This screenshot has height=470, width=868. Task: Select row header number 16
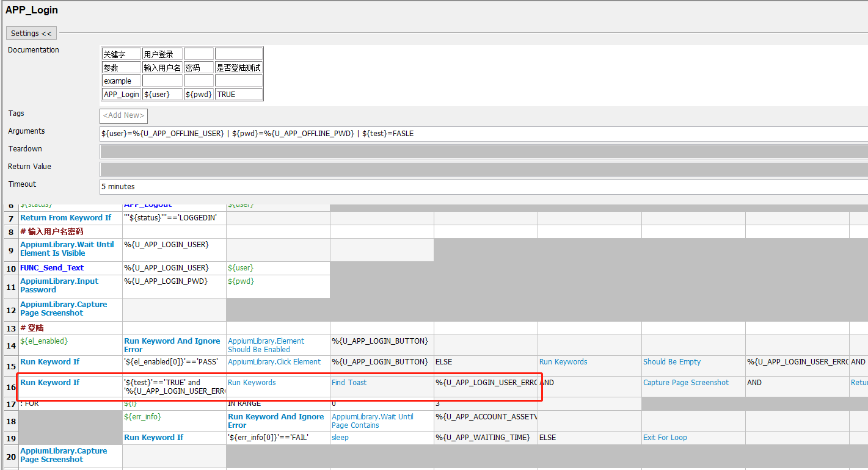[x=10, y=386]
